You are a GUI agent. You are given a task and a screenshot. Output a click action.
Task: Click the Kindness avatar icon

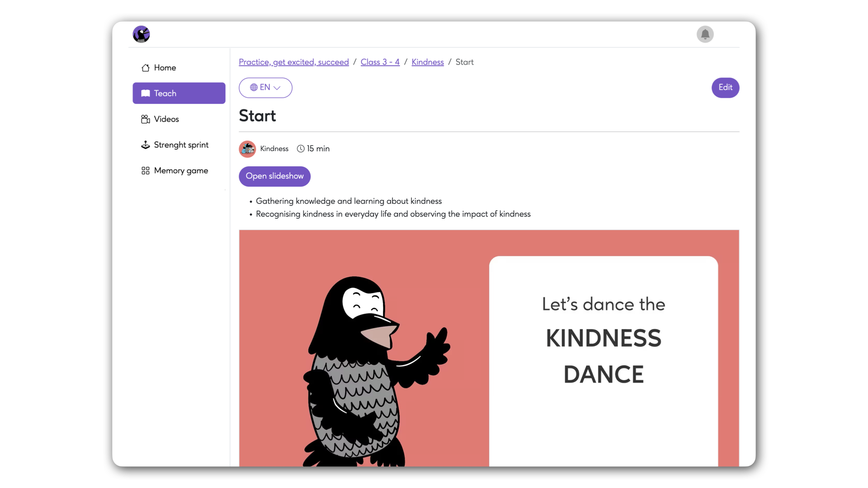(x=247, y=149)
